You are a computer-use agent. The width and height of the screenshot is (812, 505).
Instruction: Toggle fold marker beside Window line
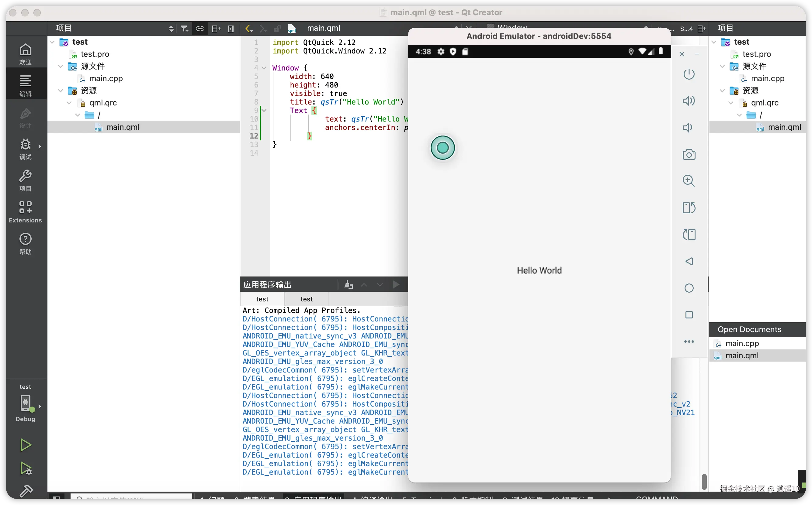(x=264, y=68)
